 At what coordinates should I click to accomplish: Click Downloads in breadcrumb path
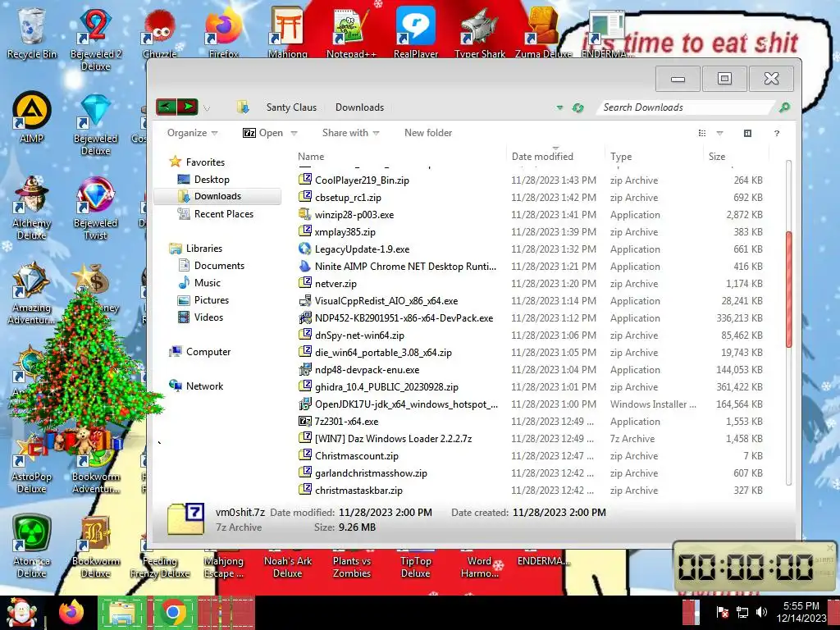tap(359, 107)
